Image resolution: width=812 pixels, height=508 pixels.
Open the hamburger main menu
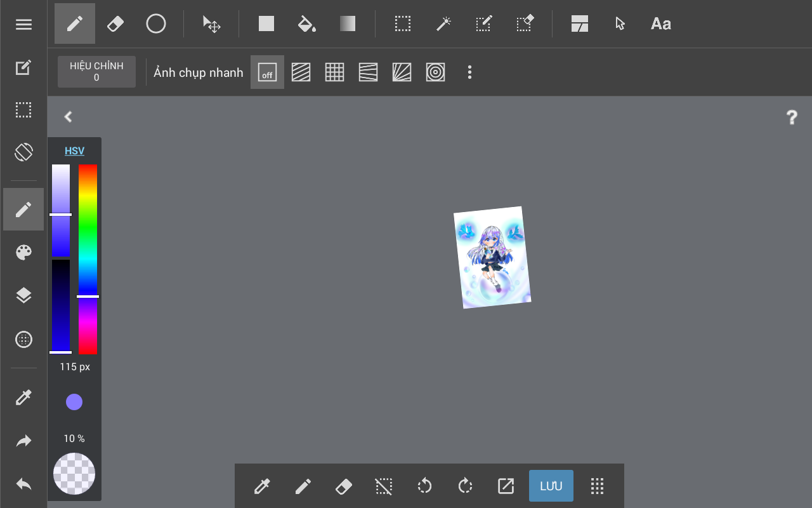(x=23, y=25)
